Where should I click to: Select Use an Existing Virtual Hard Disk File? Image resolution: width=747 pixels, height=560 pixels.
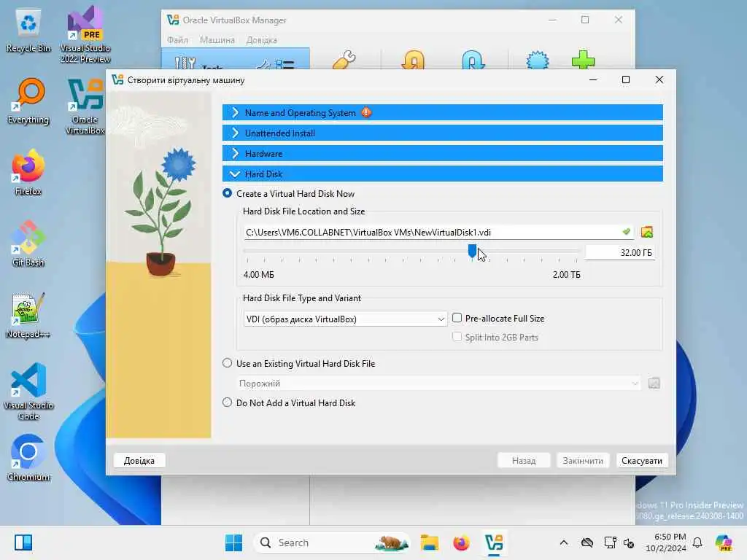click(x=228, y=363)
